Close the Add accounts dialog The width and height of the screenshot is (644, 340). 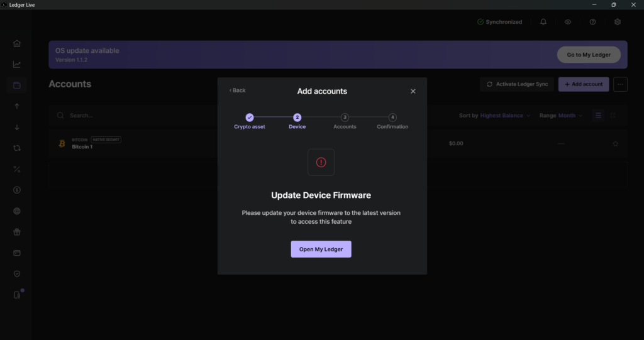pyautogui.click(x=413, y=91)
